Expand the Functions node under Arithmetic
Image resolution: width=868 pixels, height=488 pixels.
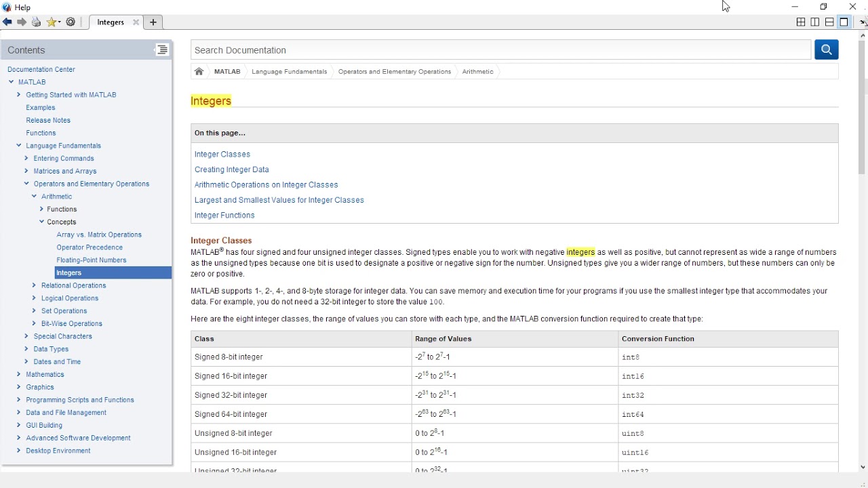[x=41, y=209]
